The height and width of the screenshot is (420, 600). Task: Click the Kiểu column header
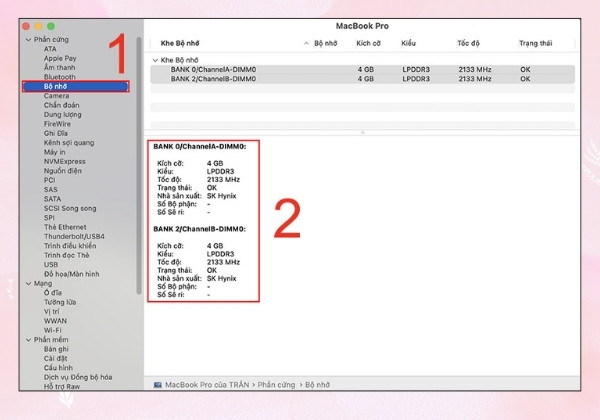pyautogui.click(x=408, y=43)
